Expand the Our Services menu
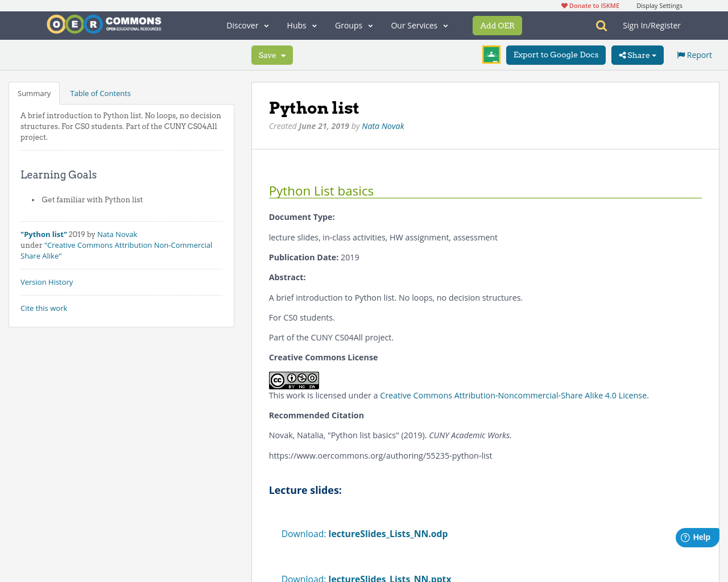 click(419, 26)
